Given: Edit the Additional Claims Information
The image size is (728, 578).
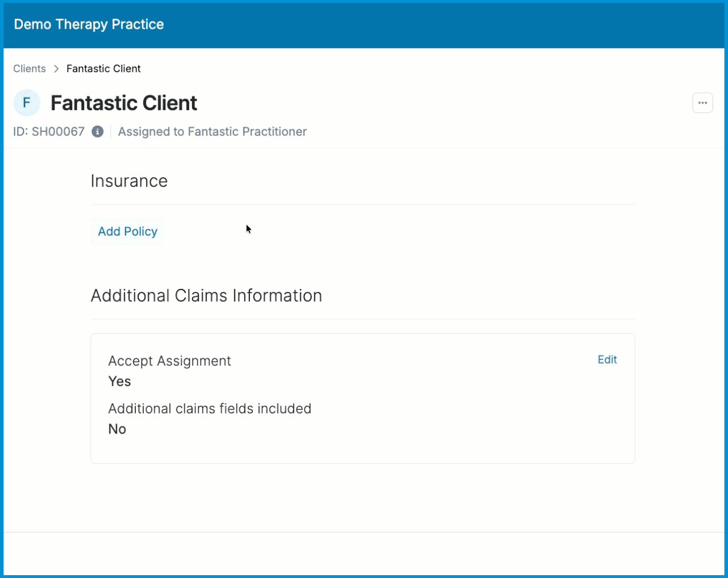Looking at the screenshot, I should [x=607, y=360].
